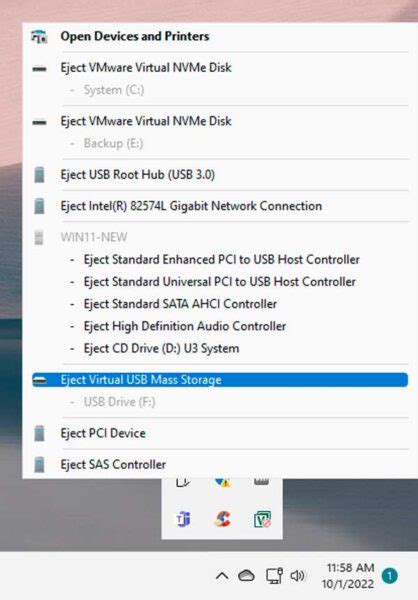Eject Standard Enhanced PCI to USB Host Controller
Viewport: 418px width, 600px height.
click(221, 260)
